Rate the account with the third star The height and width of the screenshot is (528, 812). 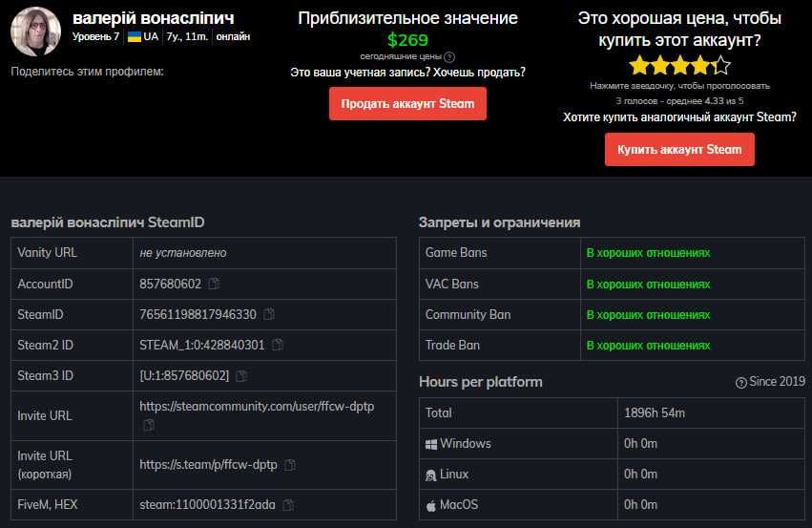point(680,66)
